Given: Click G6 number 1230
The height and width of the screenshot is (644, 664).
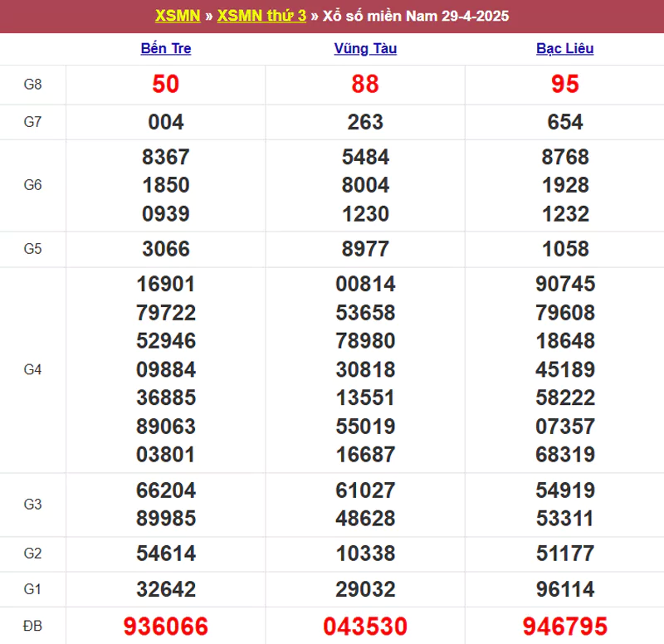Looking at the screenshot, I should [x=365, y=214].
